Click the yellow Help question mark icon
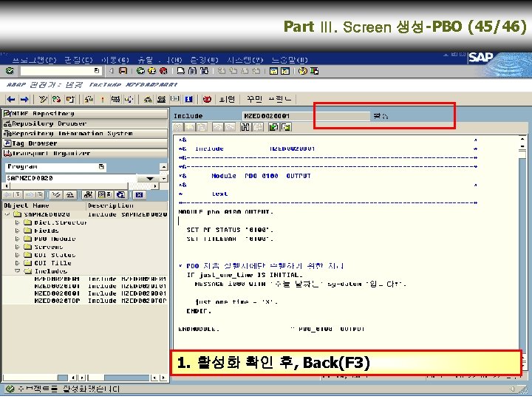The height and width of the screenshot is (399, 532). tap(303, 71)
